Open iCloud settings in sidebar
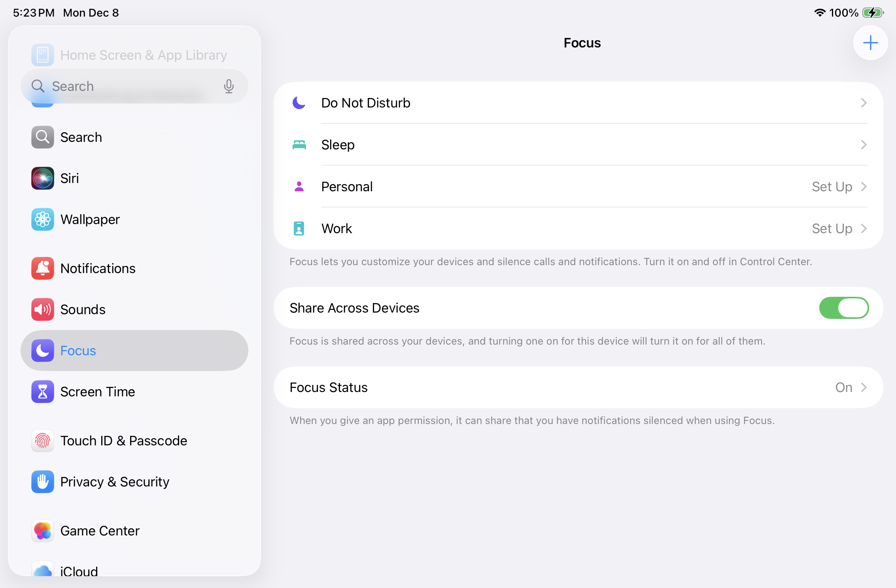 pos(79,570)
